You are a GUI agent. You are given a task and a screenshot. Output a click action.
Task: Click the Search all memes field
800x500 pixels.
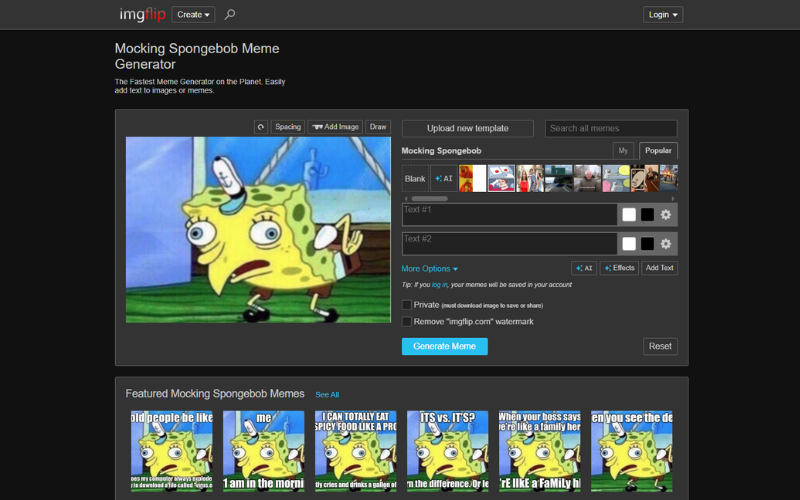point(611,129)
